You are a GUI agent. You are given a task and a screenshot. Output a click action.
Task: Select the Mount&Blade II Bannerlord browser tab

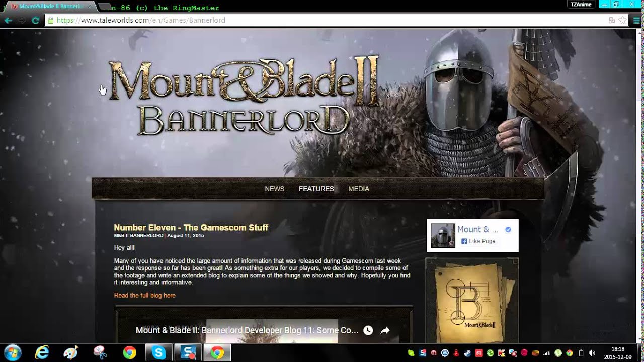point(50,7)
